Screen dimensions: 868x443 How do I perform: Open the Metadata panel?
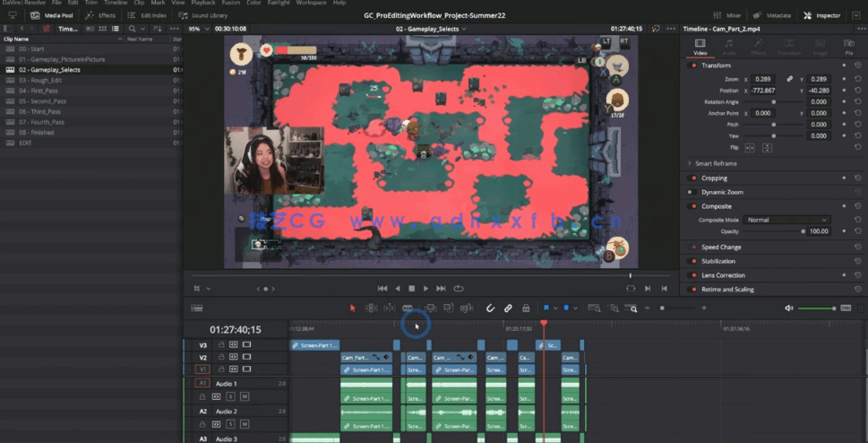[x=771, y=15]
